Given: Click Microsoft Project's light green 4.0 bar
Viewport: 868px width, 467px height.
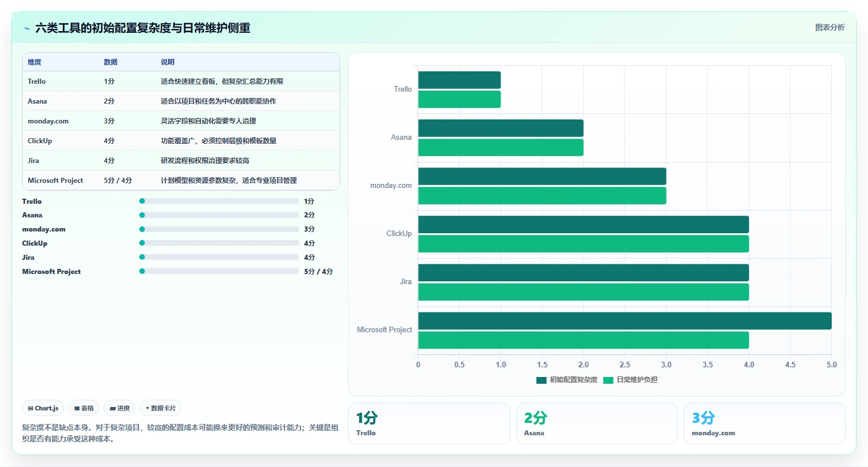Looking at the screenshot, I should click(583, 340).
